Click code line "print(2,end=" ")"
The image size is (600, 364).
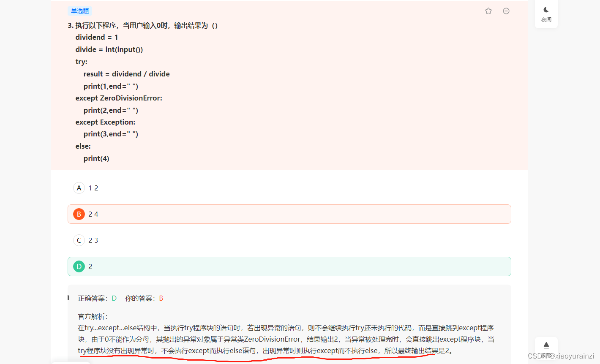[111, 110]
